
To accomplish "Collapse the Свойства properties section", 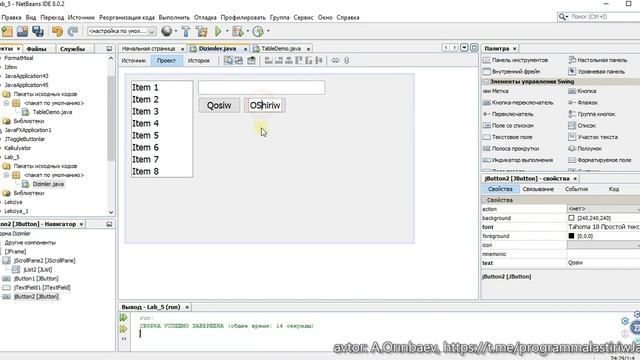I will pyautogui.click(x=484, y=200).
